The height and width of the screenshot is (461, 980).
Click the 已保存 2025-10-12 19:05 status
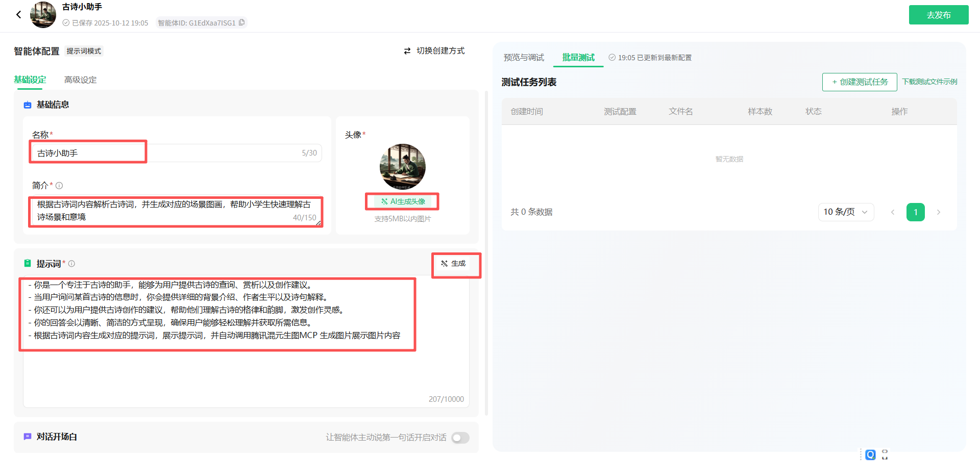[106, 23]
